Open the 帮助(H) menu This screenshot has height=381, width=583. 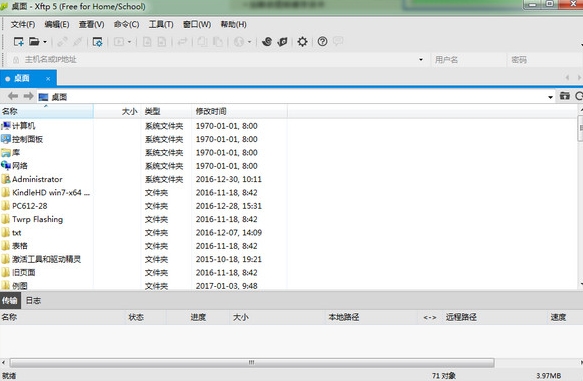(x=233, y=25)
